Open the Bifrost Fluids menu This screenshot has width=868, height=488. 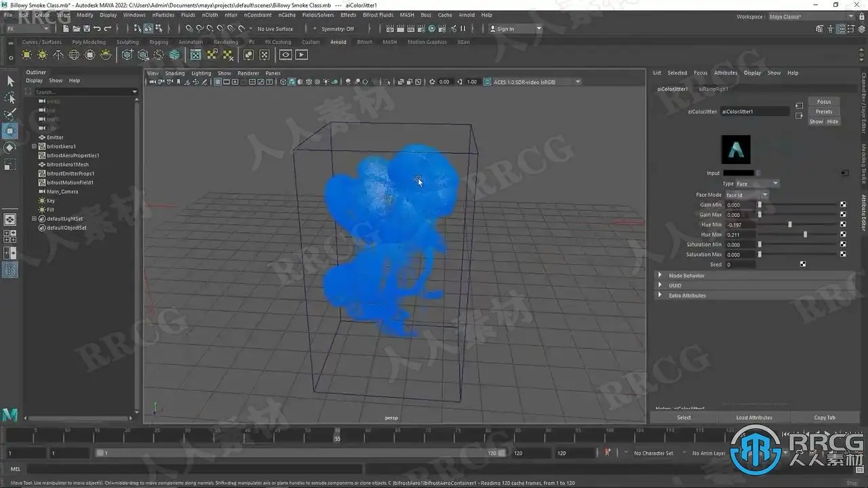[x=378, y=15]
